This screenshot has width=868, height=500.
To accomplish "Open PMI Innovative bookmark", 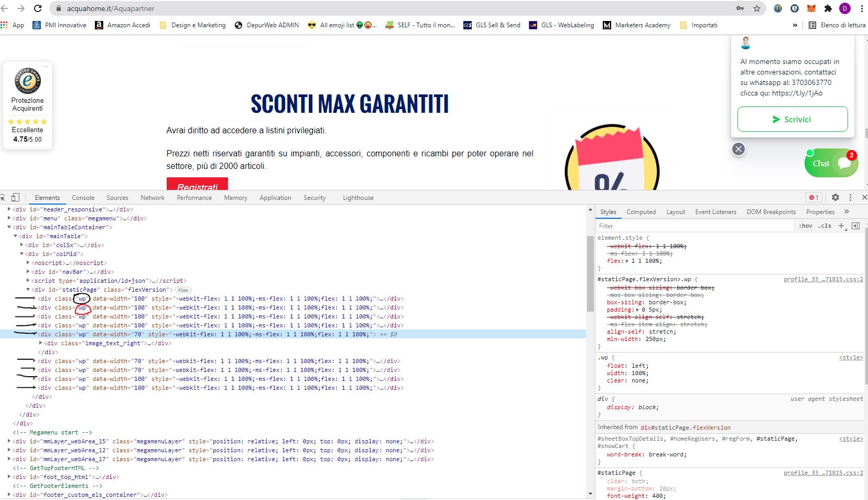I will click(59, 25).
